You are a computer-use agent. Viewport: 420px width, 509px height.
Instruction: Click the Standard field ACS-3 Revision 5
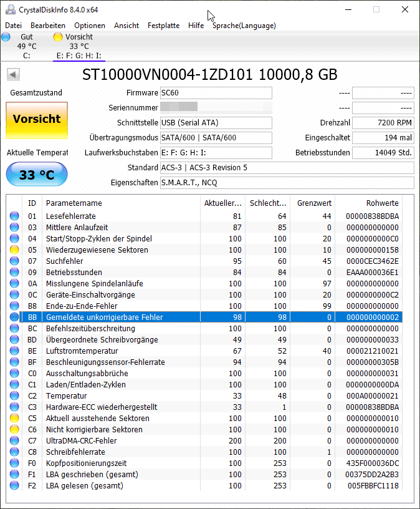point(287,168)
